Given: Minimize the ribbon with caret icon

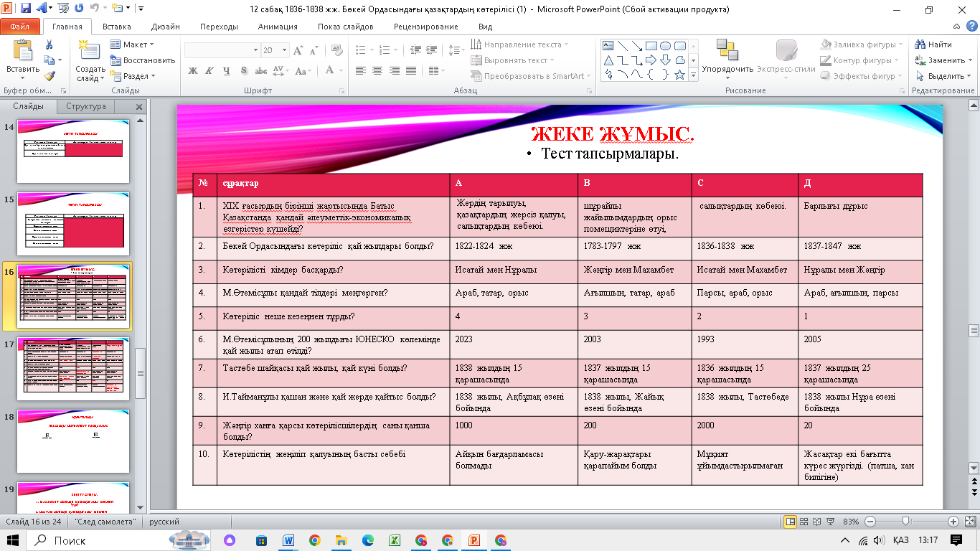Looking at the screenshot, I should (957, 27).
